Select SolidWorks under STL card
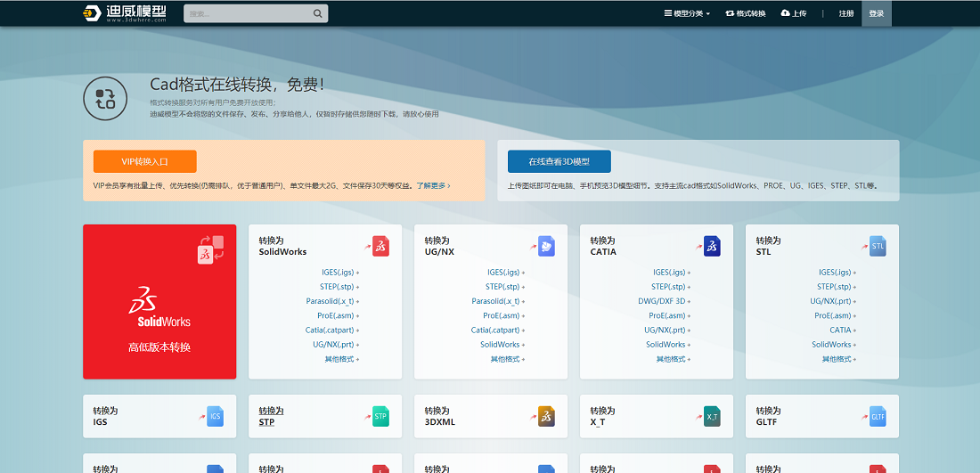The width and height of the screenshot is (980, 473). (x=834, y=345)
